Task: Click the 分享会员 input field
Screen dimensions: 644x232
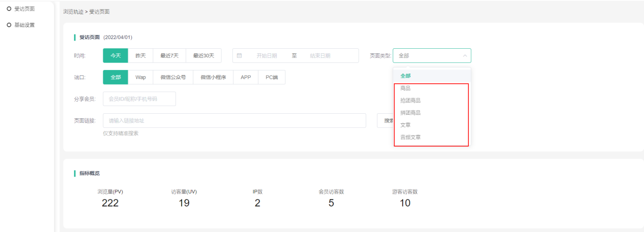Action: coord(139,99)
